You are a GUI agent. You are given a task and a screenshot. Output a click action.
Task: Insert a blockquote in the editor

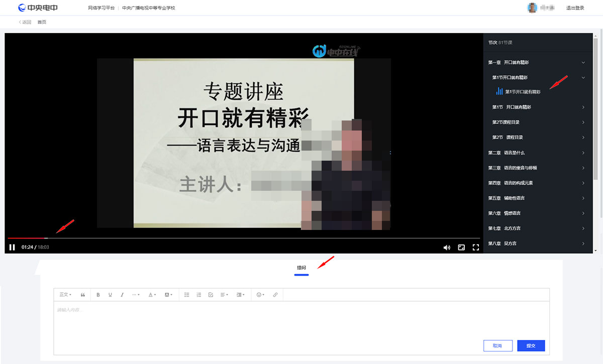pyautogui.click(x=83, y=295)
